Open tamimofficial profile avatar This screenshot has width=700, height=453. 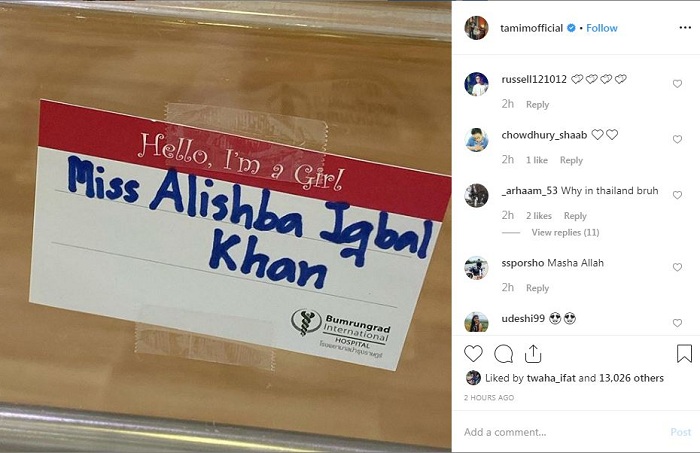pos(476,28)
